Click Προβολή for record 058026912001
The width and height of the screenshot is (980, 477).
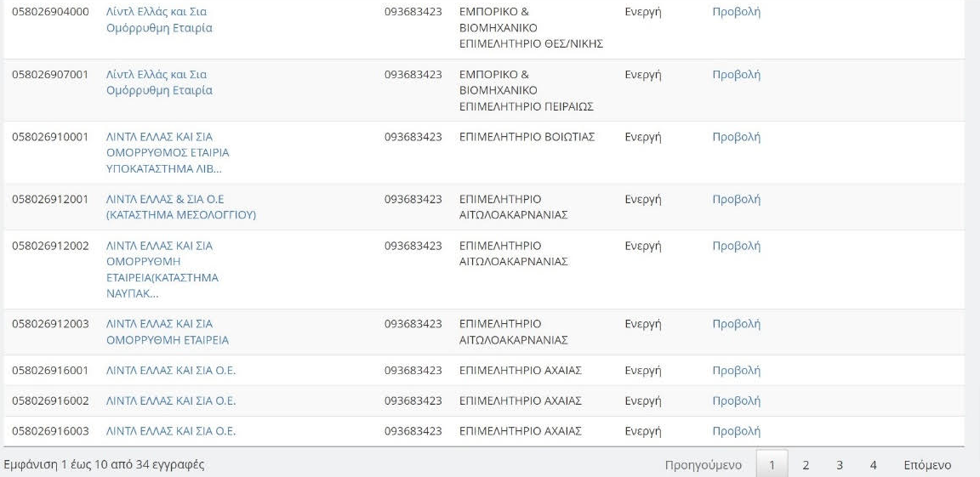coord(736,199)
